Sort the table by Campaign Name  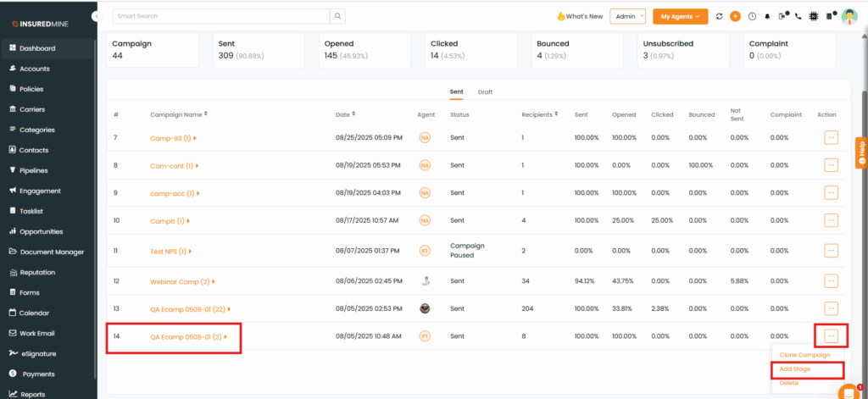206,114
